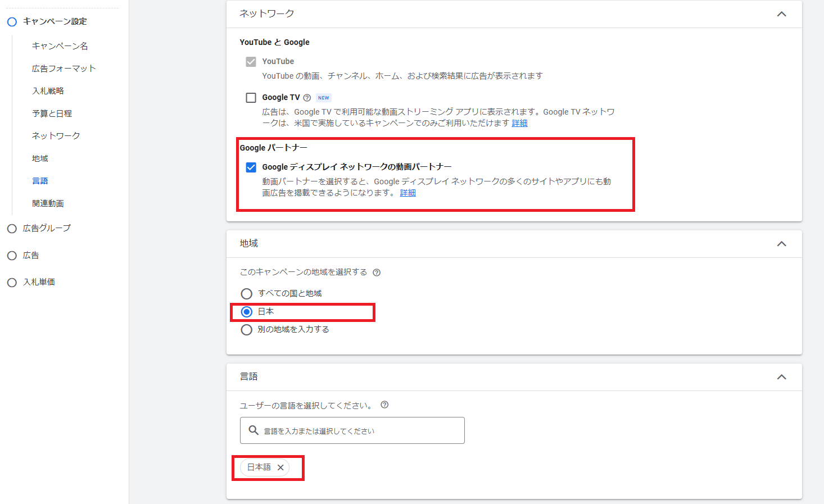The width and height of the screenshot is (824, 504).
Task: Go to キャンペーン設定 in sidebar
Action: point(55,21)
